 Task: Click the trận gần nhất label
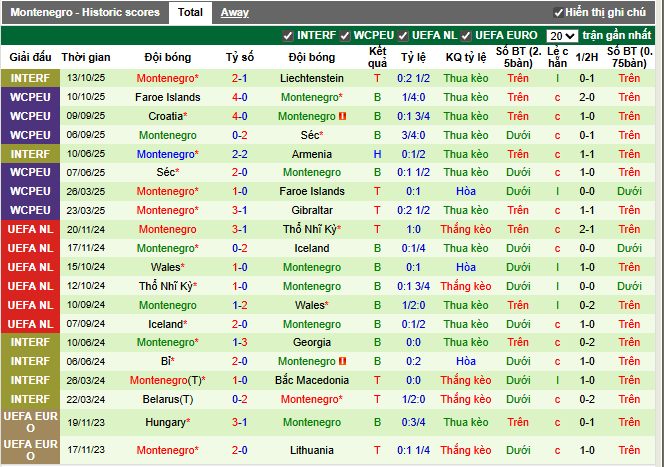click(617, 36)
